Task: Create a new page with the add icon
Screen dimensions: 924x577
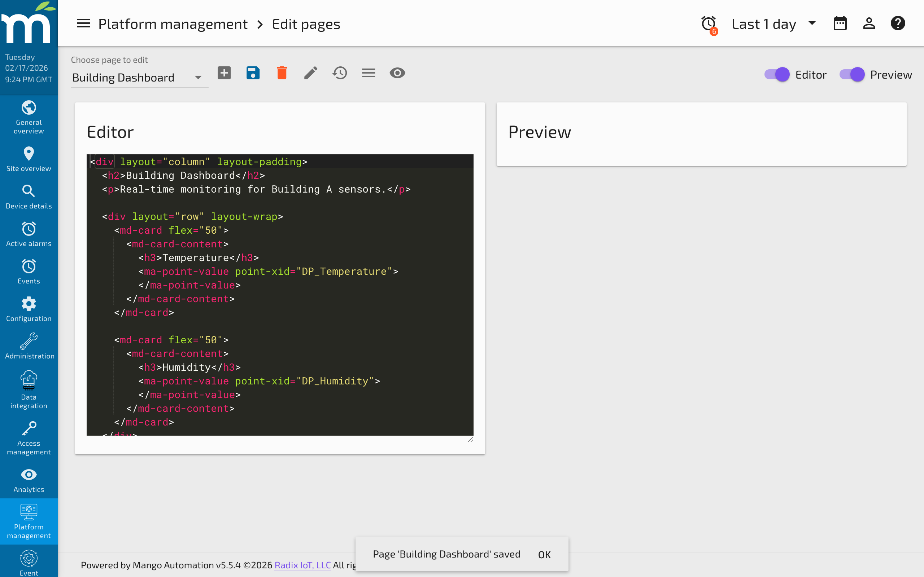Action: (224, 72)
